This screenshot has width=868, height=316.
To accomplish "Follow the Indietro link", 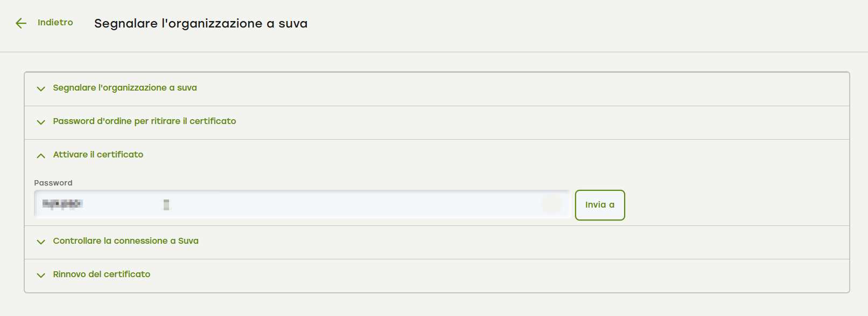I will (55, 23).
